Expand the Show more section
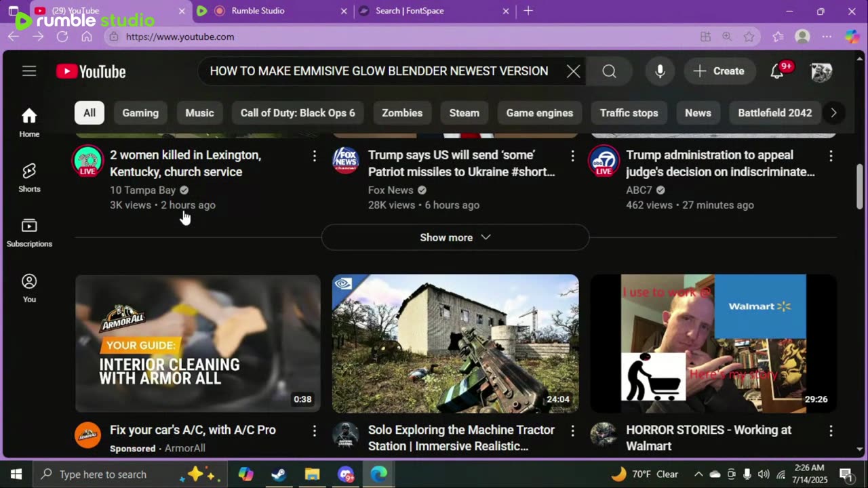The width and height of the screenshot is (868, 488). coord(455,237)
